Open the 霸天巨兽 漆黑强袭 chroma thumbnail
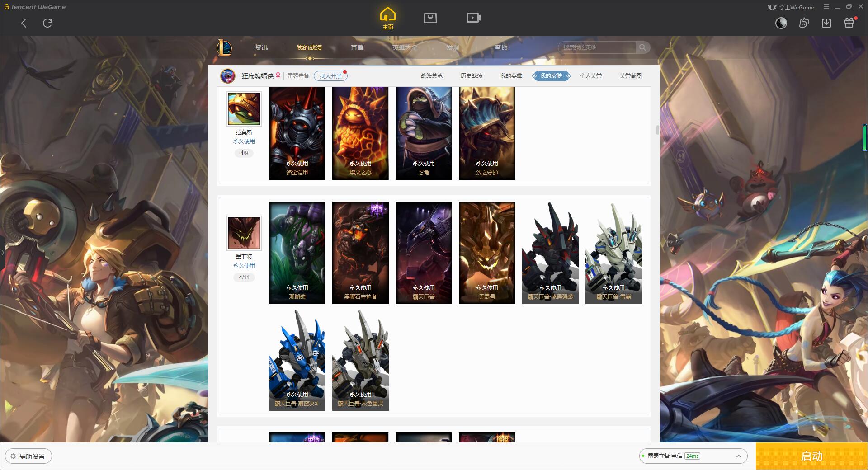Image resolution: width=868 pixels, height=470 pixels. click(x=550, y=253)
